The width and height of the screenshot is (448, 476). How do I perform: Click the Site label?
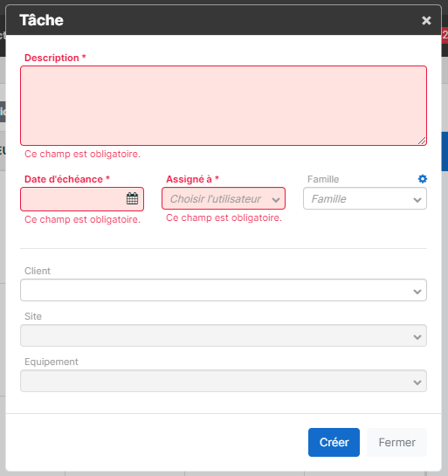click(33, 316)
